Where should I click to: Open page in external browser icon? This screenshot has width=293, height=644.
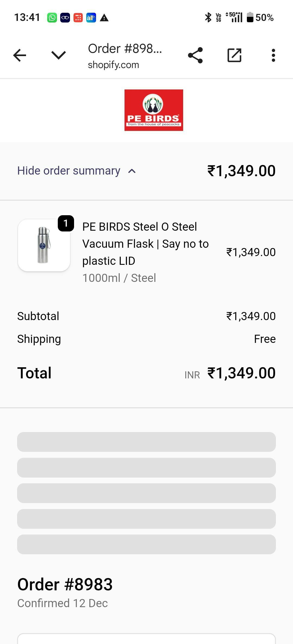click(234, 55)
